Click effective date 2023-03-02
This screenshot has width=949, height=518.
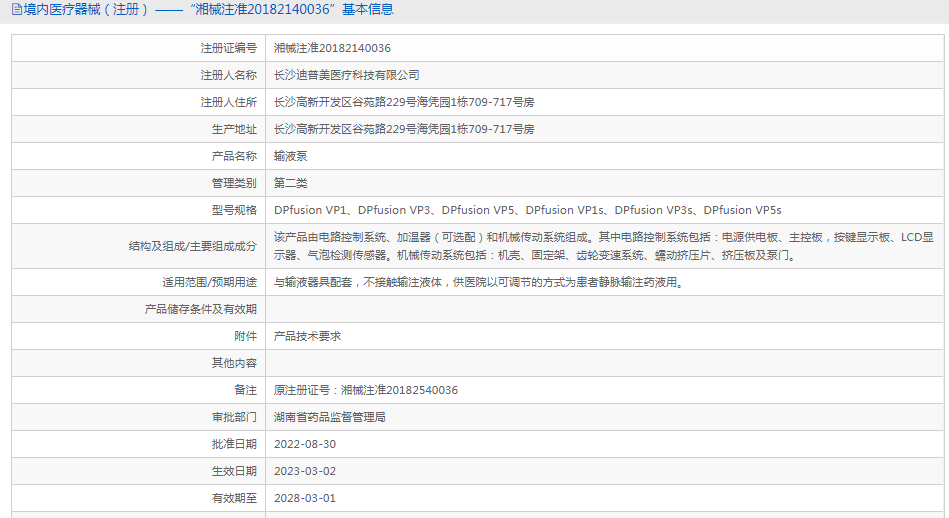[305, 471]
